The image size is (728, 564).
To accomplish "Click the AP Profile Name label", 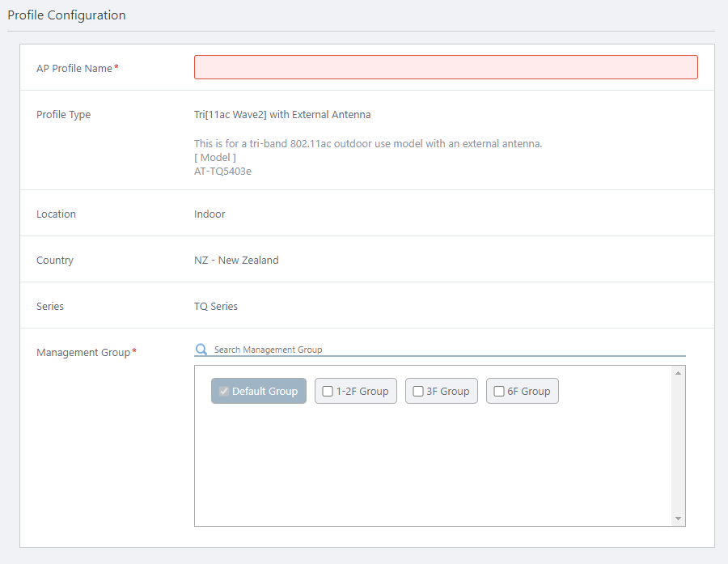I will 74,69.
